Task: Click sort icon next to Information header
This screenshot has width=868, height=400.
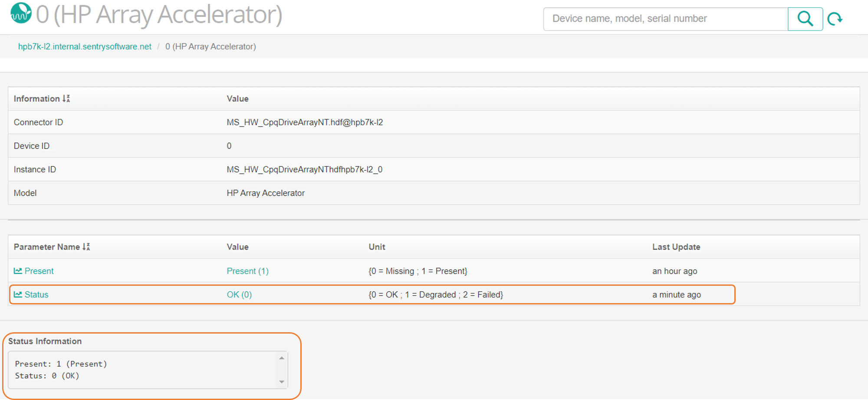Action: [x=66, y=99]
